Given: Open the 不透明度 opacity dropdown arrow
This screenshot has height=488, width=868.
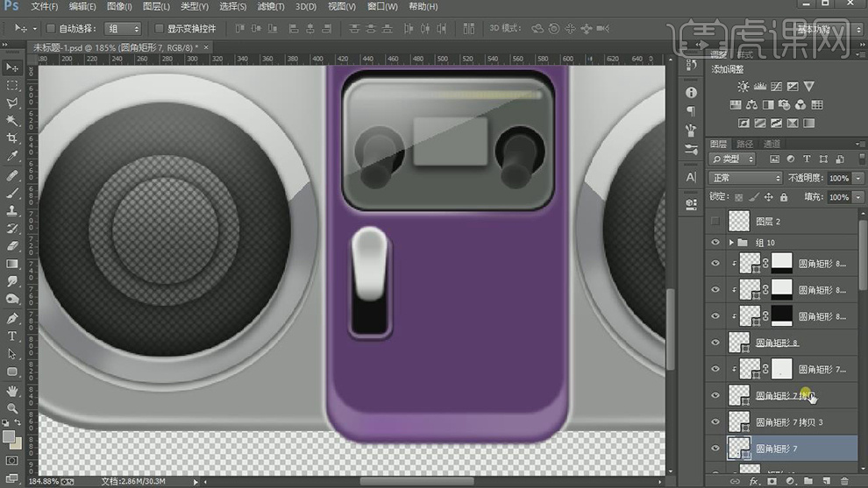Looking at the screenshot, I should [857, 178].
